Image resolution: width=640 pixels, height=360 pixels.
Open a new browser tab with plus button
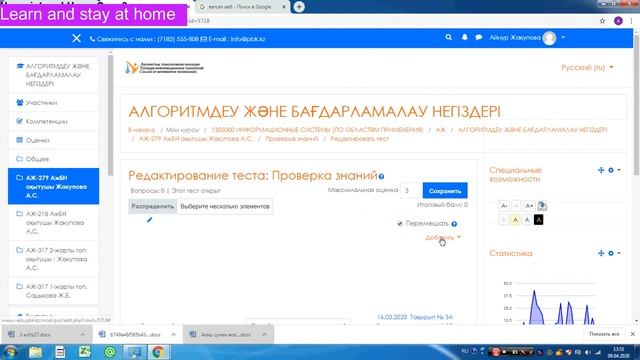point(299,7)
